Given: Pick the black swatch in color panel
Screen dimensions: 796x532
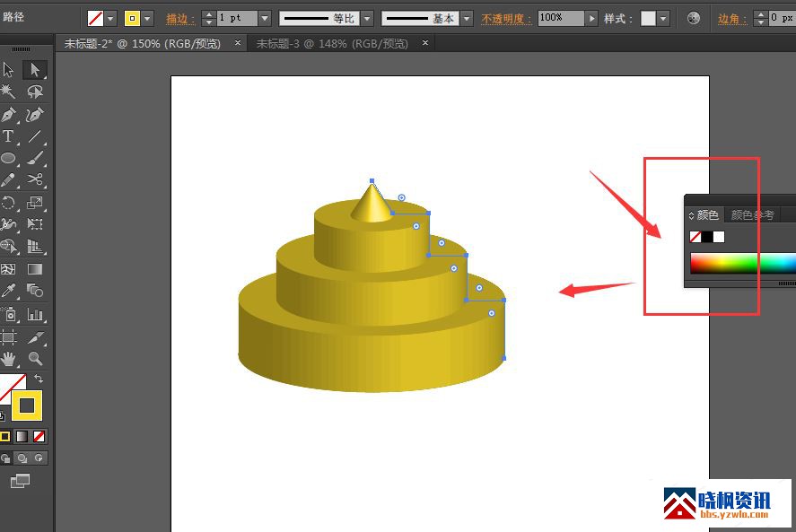Looking at the screenshot, I should pos(707,237).
